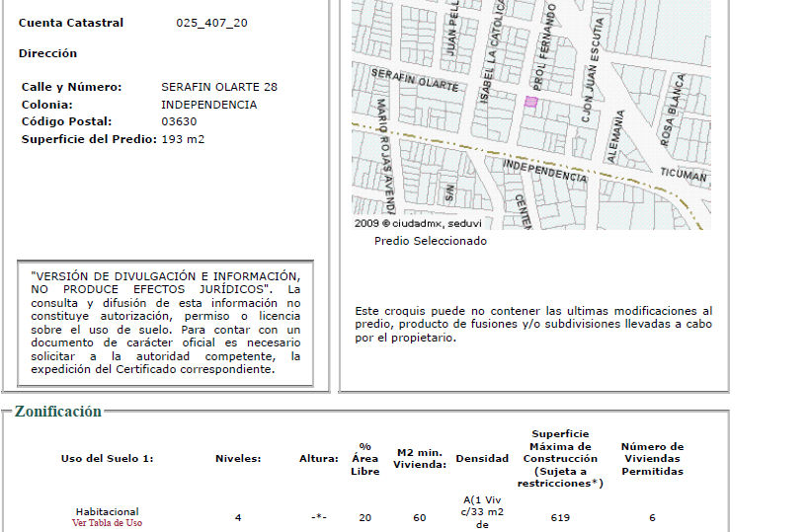The width and height of the screenshot is (809, 532).
Task: Click the Niveles column header
Action: click(238, 458)
